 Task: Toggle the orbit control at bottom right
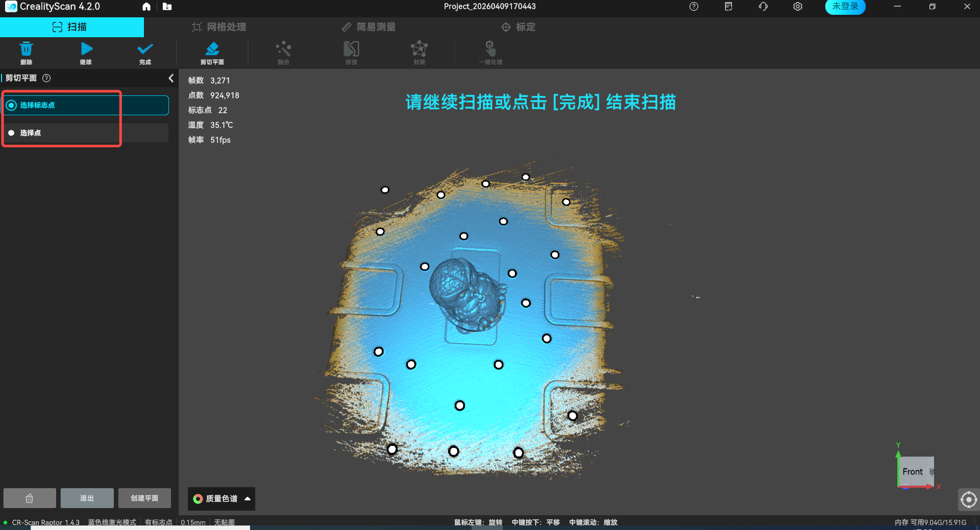969,499
